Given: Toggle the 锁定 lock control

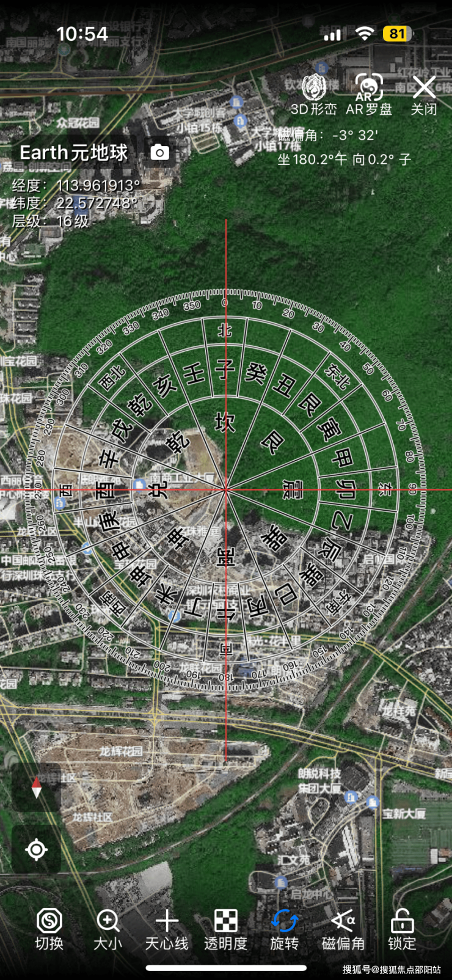Looking at the screenshot, I should point(403,929).
